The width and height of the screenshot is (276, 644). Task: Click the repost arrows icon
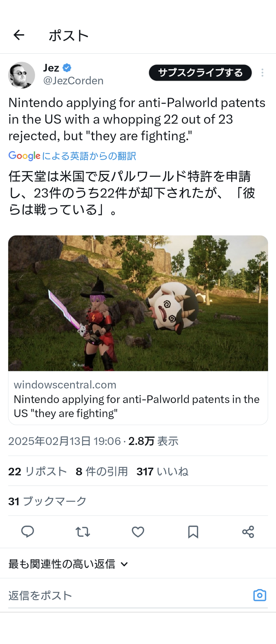click(83, 532)
